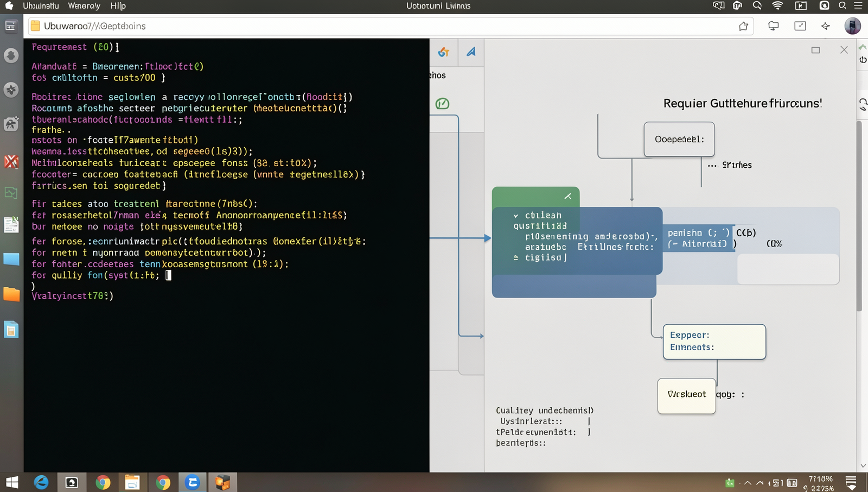868x492 pixels.
Task: Collapse the cɒɩlean tree item chevron
Action: point(516,216)
